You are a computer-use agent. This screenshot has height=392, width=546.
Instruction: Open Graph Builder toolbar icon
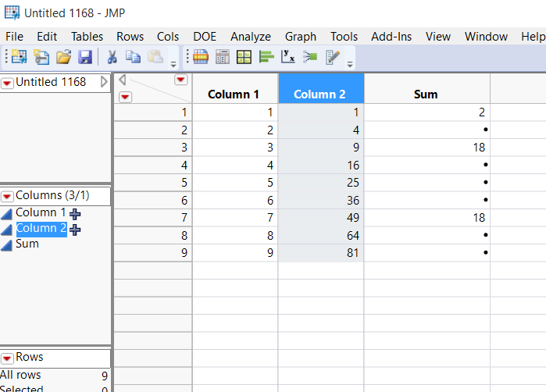click(x=244, y=57)
